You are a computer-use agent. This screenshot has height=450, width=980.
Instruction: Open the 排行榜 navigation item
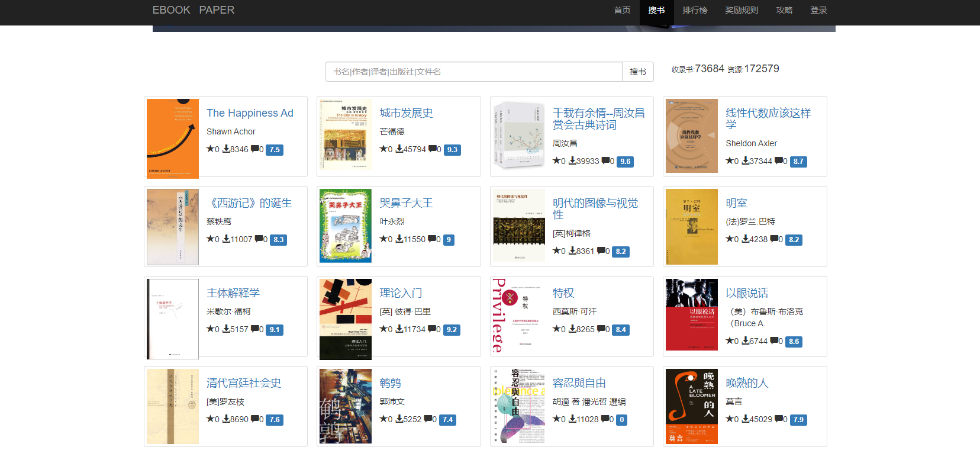(x=695, y=10)
